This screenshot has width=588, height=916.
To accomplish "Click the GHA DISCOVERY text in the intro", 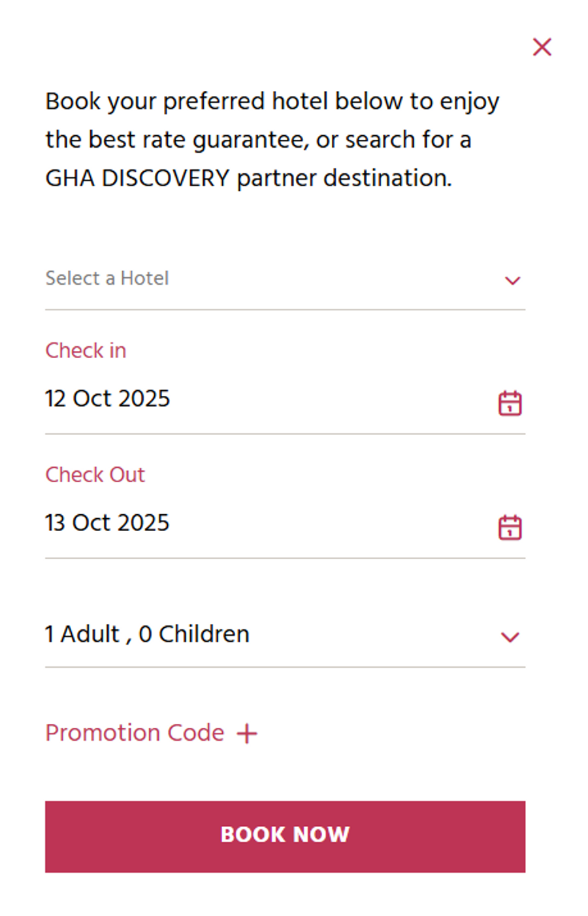I will (137, 178).
